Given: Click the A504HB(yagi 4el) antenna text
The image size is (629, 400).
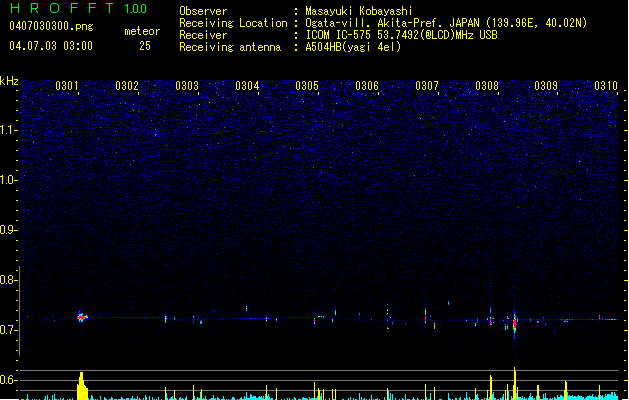Looking at the screenshot, I should click(x=353, y=47).
